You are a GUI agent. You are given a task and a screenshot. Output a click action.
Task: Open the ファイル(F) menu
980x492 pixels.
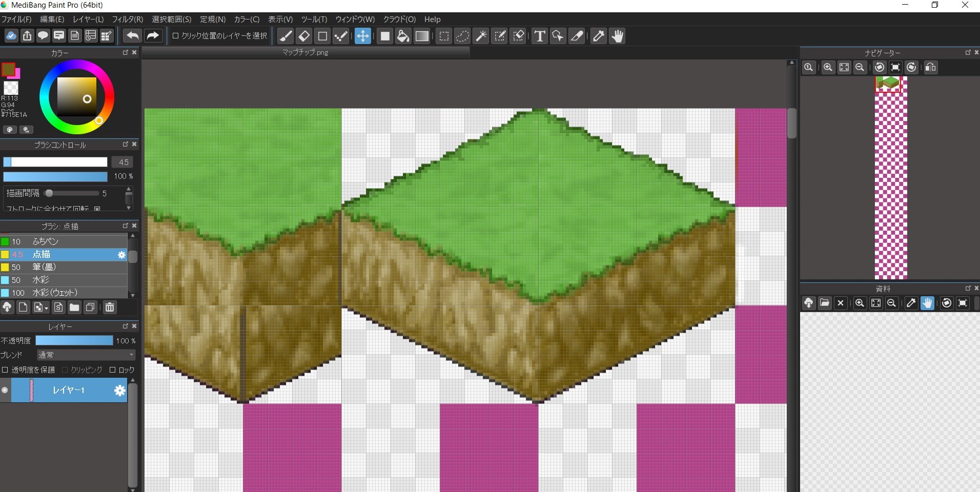(x=16, y=19)
